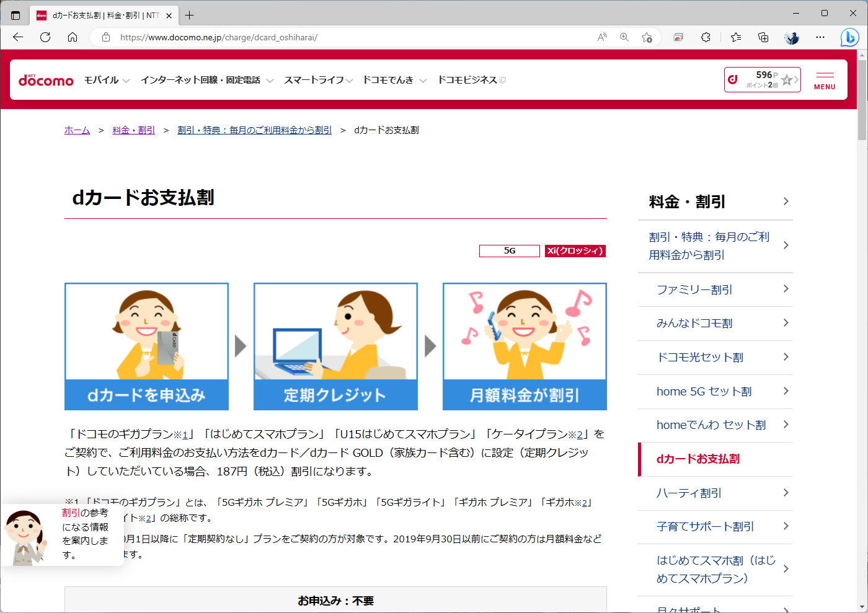Open a new browser tab
The width and height of the screenshot is (868, 613).
click(x=190, y=15)
